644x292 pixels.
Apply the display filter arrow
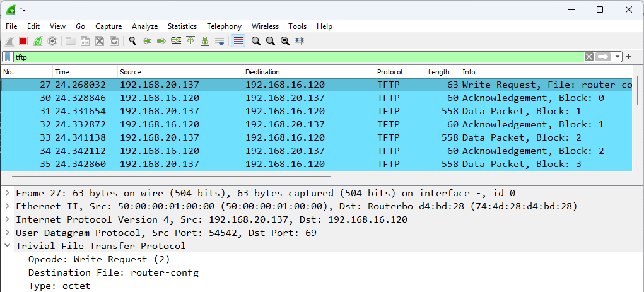click(x=604, y=57)
